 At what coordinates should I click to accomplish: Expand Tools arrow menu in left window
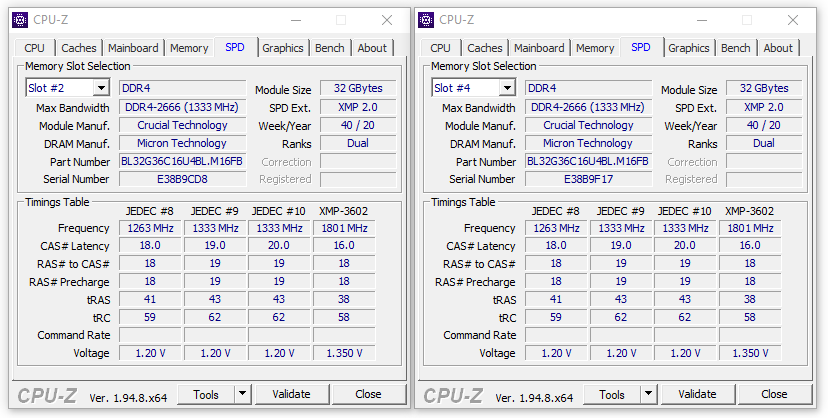pos(242,394)
